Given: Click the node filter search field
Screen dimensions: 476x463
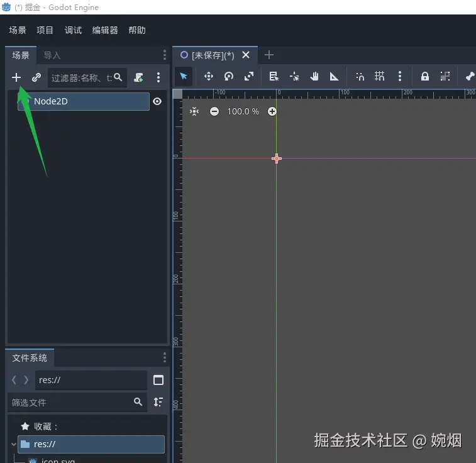Looking at the screenshot, I should click(x=87, y=78).
